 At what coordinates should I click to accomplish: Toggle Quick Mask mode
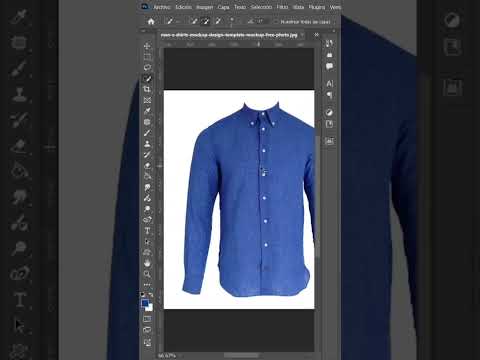click(x=147, y=319)
